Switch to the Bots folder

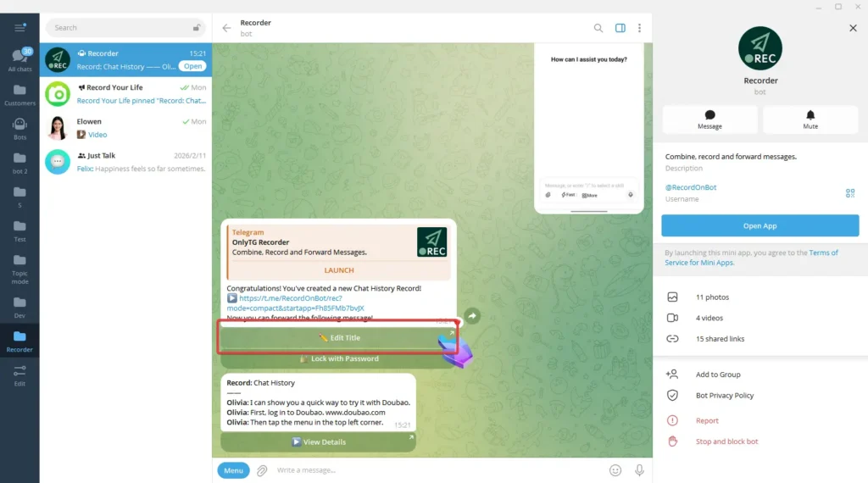(19, 128)
